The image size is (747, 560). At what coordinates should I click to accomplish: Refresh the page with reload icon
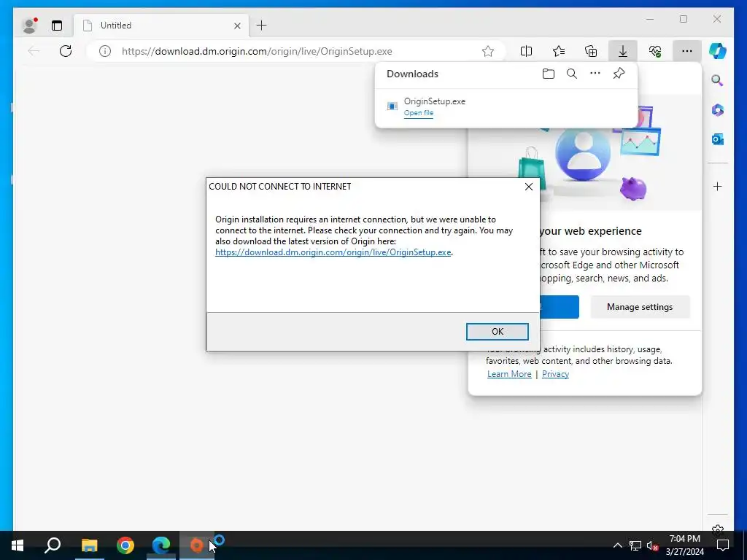coord(66,51)
